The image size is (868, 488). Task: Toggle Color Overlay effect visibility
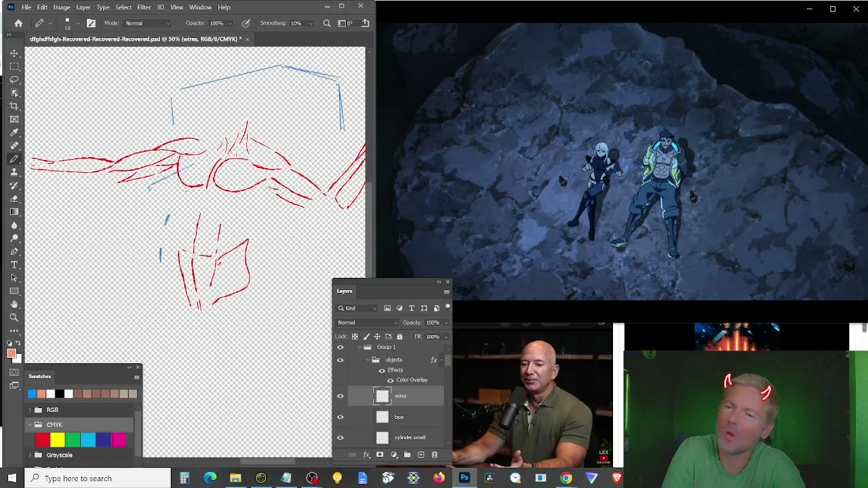click(x=390, y=380)
